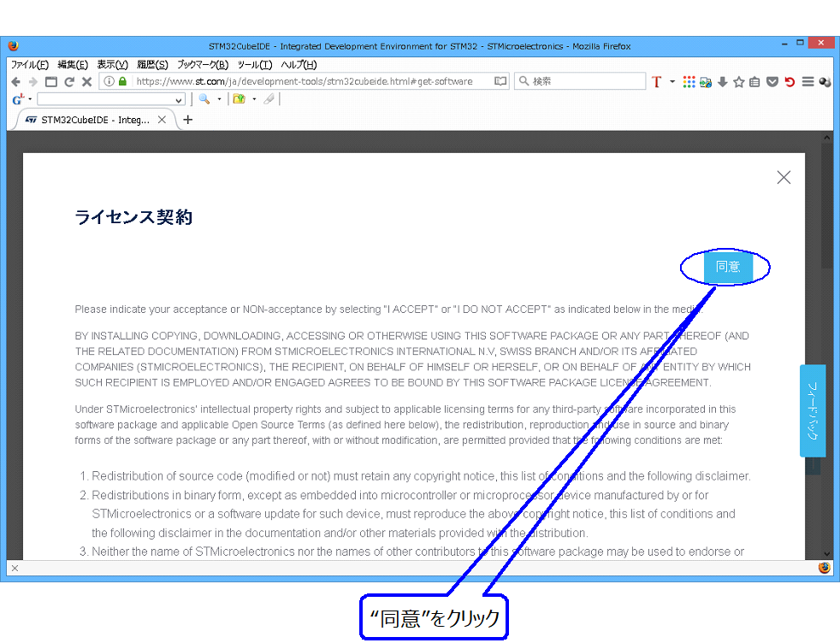This screenshot has height=643, width=840.
Task: Click the page translate icon
Action: coord(706,81)
